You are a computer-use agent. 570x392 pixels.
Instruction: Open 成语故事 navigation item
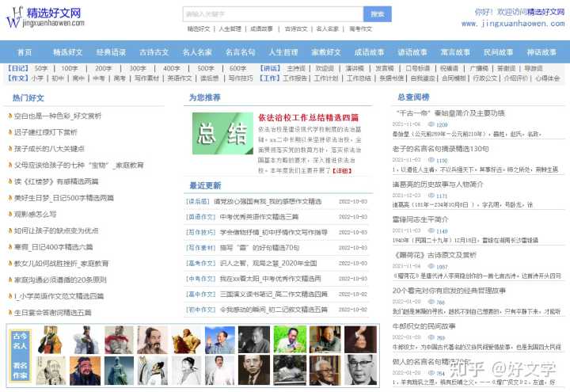click(x=369, y=52)
